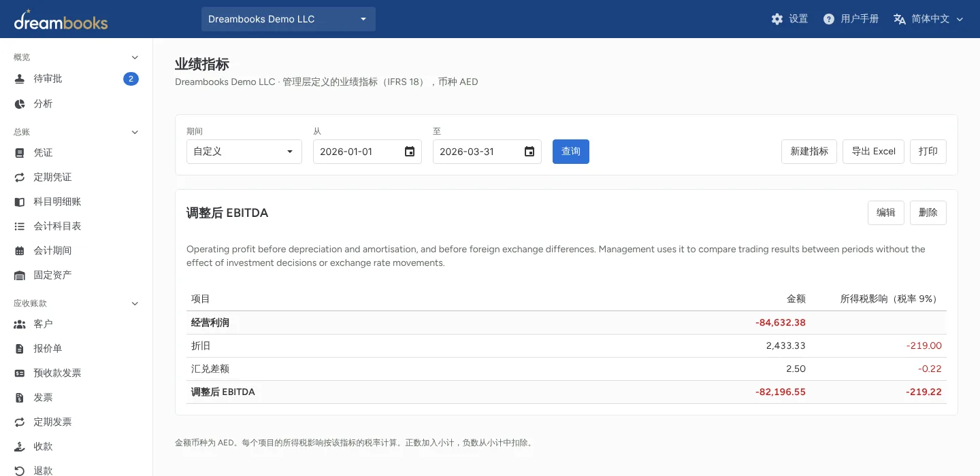Click the 新建指标 button

(x=809, y=152)
